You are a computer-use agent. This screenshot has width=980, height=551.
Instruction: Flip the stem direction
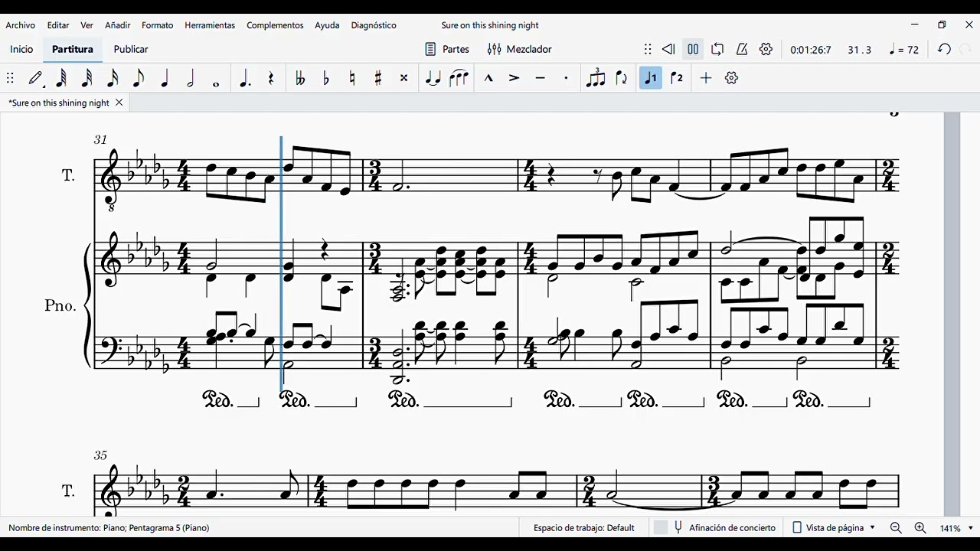[x=622, y=78]
